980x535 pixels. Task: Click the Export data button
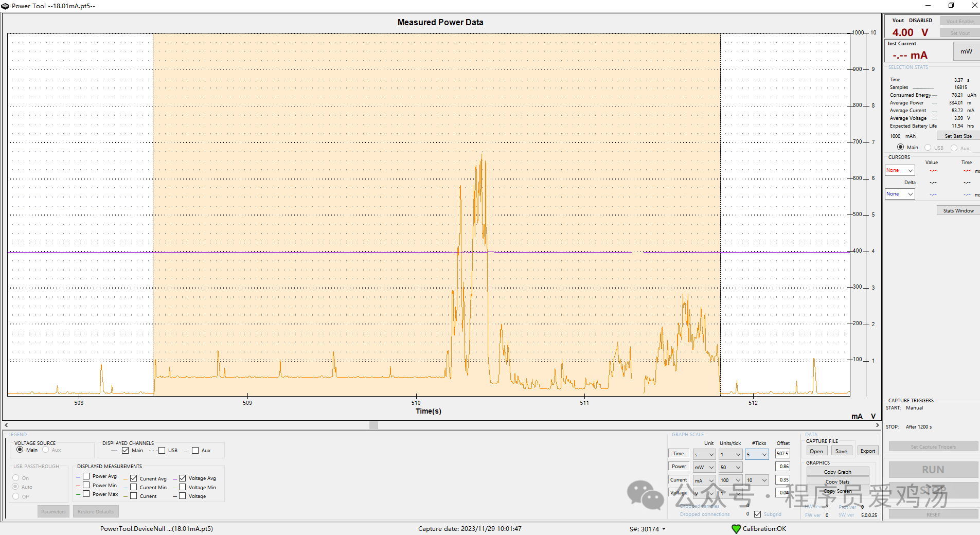coord(868,451)
